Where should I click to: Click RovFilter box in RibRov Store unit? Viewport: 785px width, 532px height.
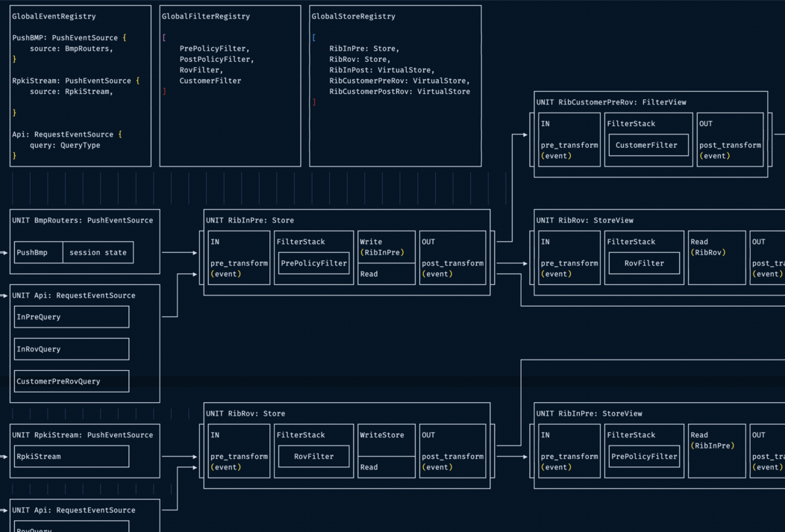coord(313,457)
